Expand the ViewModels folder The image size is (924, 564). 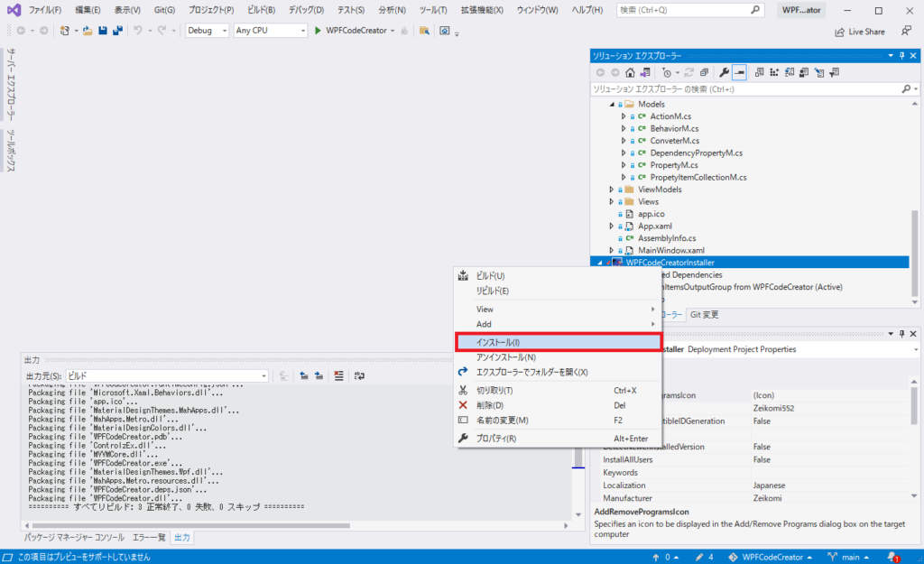coord(612,190)
